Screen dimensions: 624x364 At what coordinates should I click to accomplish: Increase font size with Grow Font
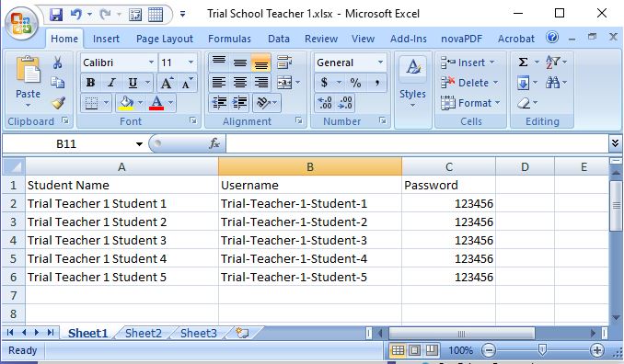pos(167,83)
